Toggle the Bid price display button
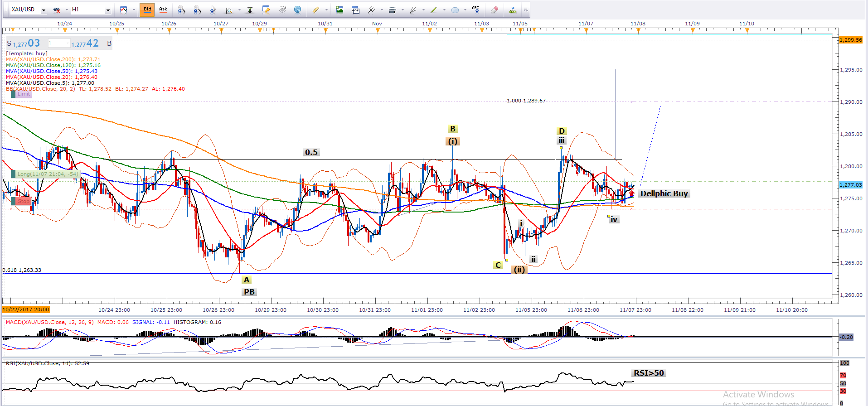 click(147, 10)
